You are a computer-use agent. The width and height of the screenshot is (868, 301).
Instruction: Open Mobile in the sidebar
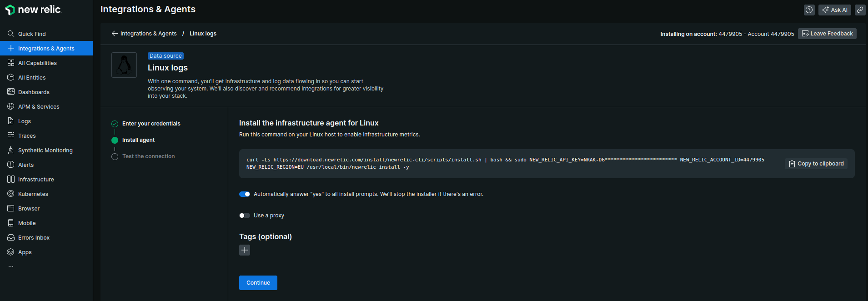point(46,223)
